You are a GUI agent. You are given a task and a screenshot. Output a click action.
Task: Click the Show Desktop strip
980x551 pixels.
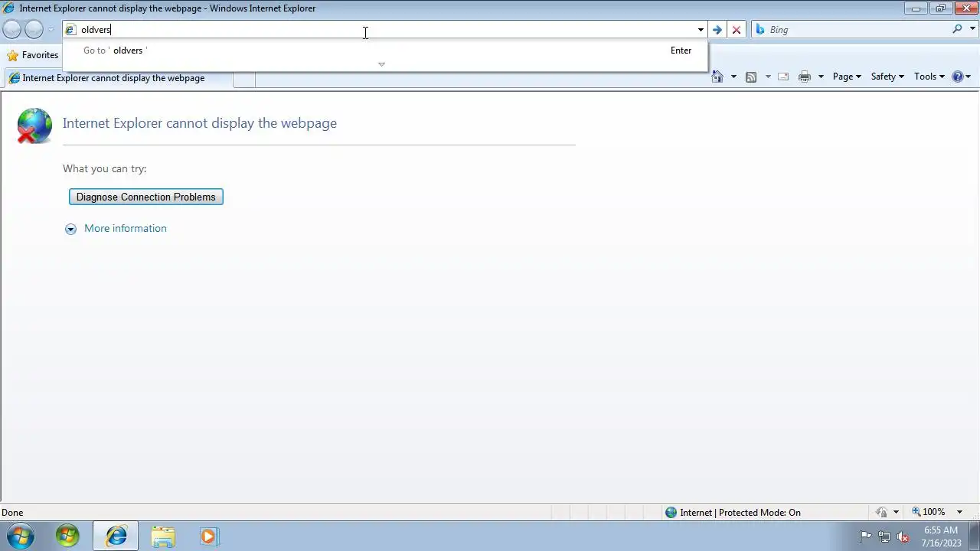coord(975,536)
